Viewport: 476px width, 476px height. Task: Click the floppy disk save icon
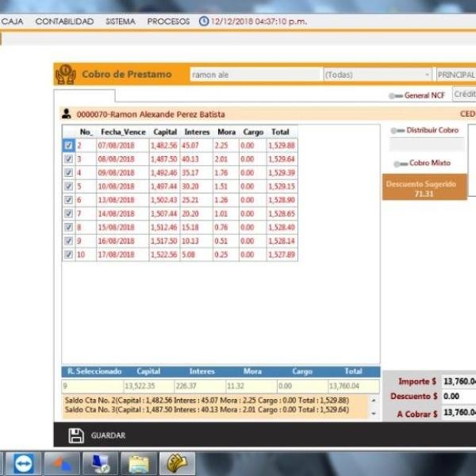(x=76, y=436)
